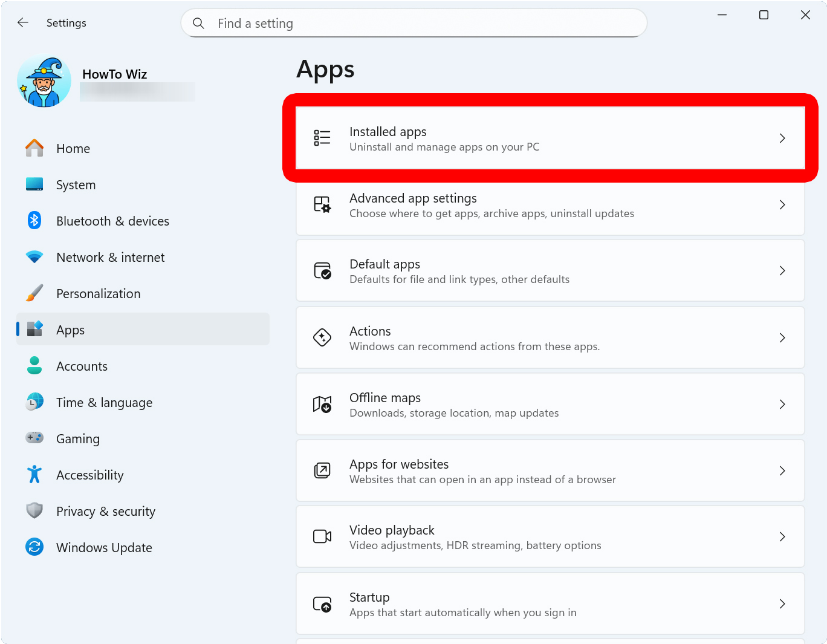The height and width of the screenshot is (644, 827).
Task: Open Advanced app settings
Action: coord(491,205)
